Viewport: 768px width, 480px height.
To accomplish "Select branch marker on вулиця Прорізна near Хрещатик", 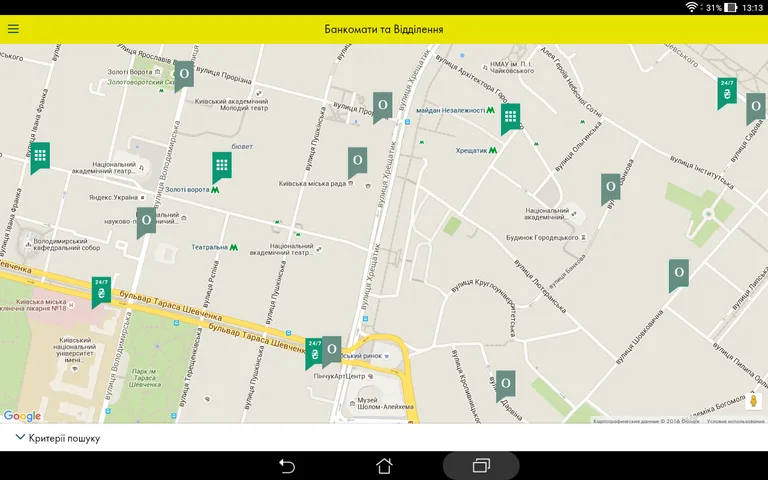I will coord(383,107).
